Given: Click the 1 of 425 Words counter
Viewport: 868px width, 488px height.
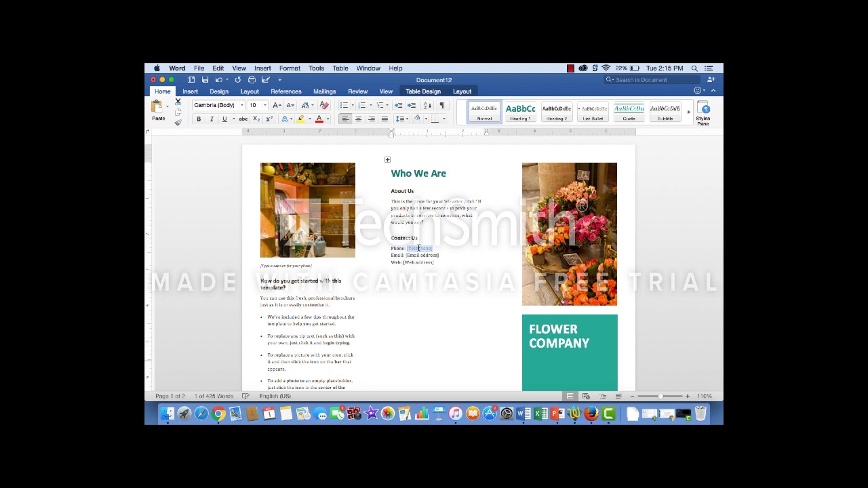Looking at the screenshot, I should [x=214, y=396].
